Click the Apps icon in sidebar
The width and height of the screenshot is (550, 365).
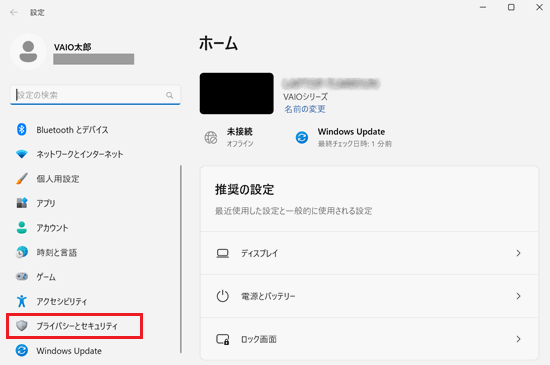pyautogui.click(x=22, y=203)
